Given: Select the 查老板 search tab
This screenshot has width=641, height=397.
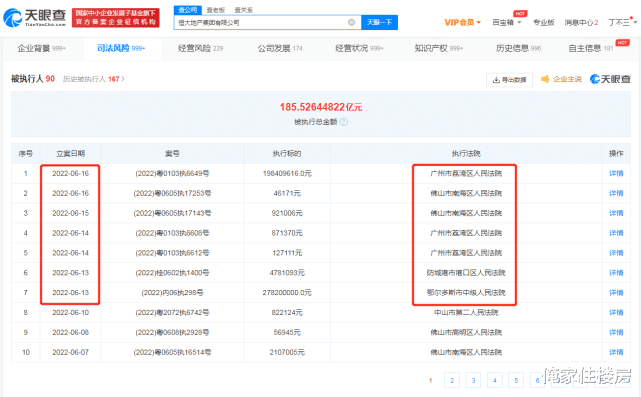Looking at the screenshot, I should [x=216, y=10].
